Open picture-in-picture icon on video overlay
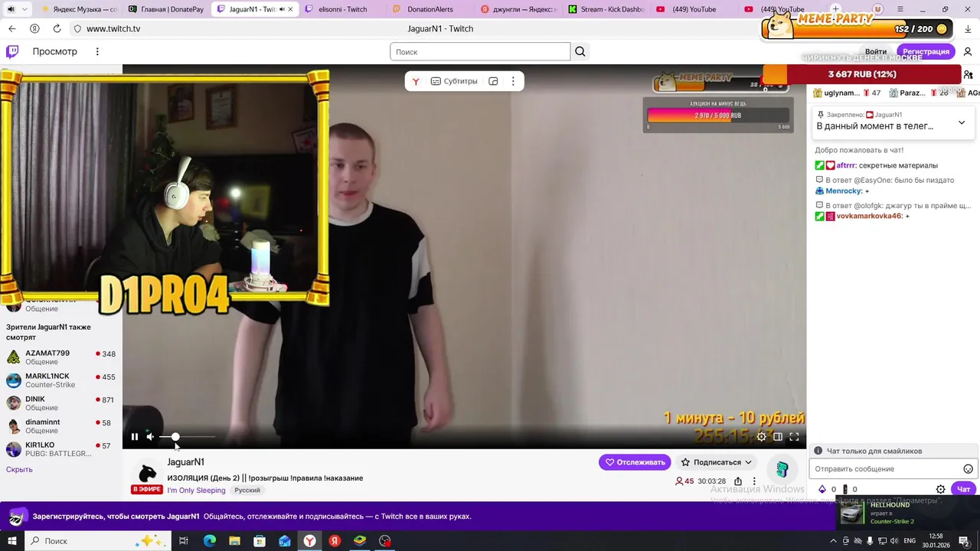980x551 pixels. pyautogui.click(x=494, y=81)
